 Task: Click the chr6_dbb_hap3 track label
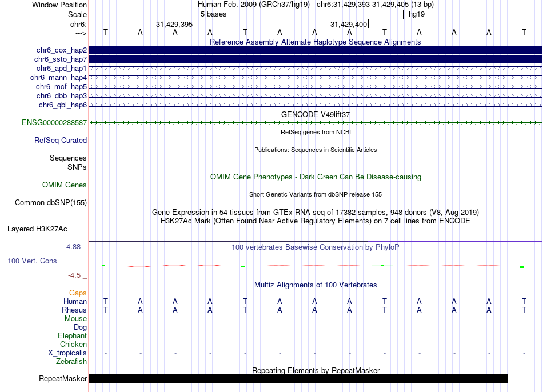tap(62, 95)
